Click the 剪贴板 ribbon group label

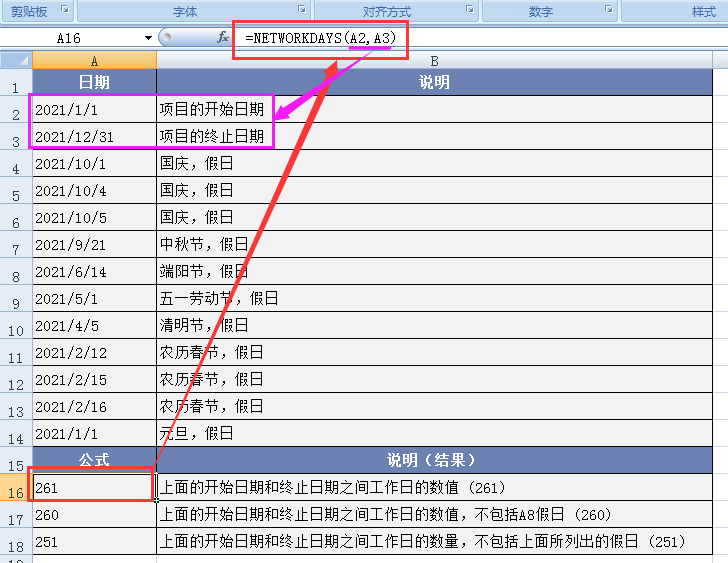tap(29, 11)
